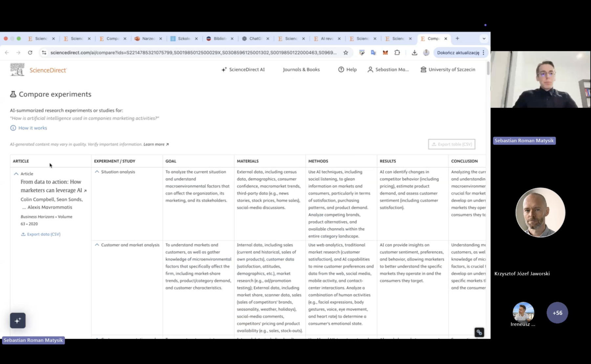Viewport: 591px width, 364px height.
Task: Bookmark this page with the star icon
Action: click(346, 53)
